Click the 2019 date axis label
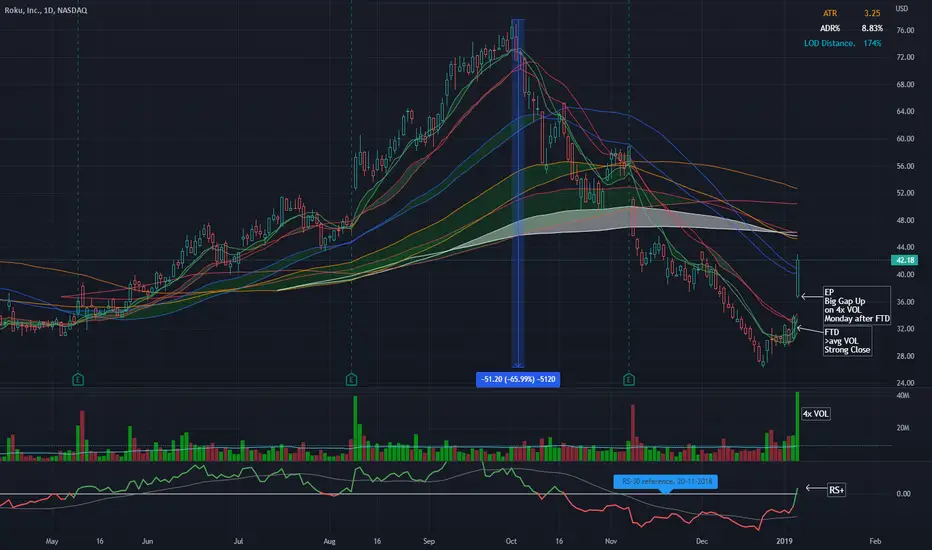This screenshot has height=550, width=932. 785,541
